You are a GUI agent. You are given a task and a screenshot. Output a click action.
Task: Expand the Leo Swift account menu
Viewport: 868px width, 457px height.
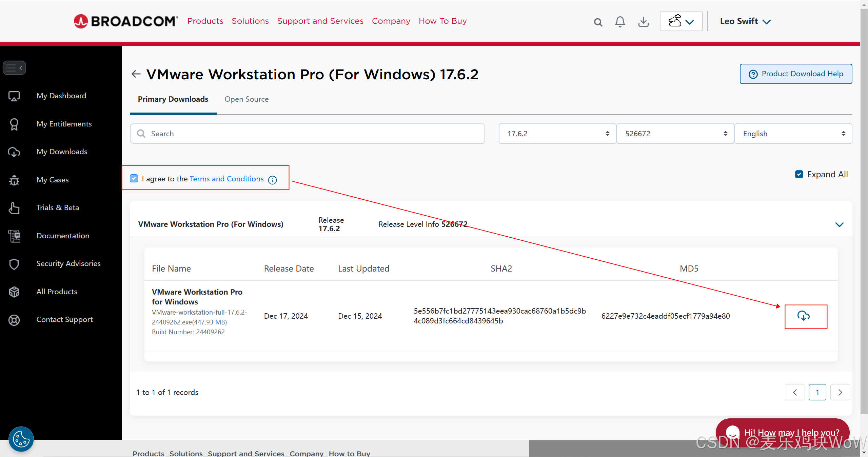point(745,21)
